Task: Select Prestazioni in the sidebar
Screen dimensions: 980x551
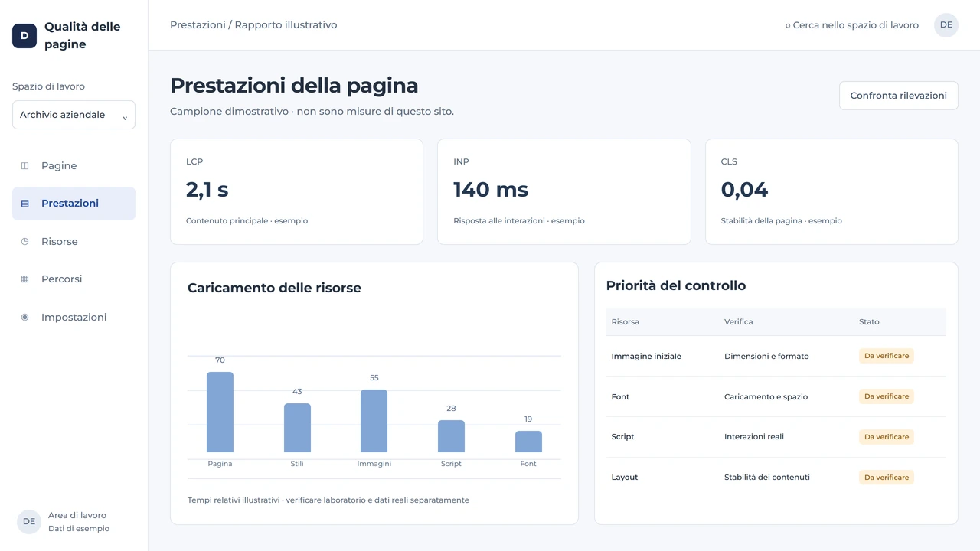Action: pos(73,204)
